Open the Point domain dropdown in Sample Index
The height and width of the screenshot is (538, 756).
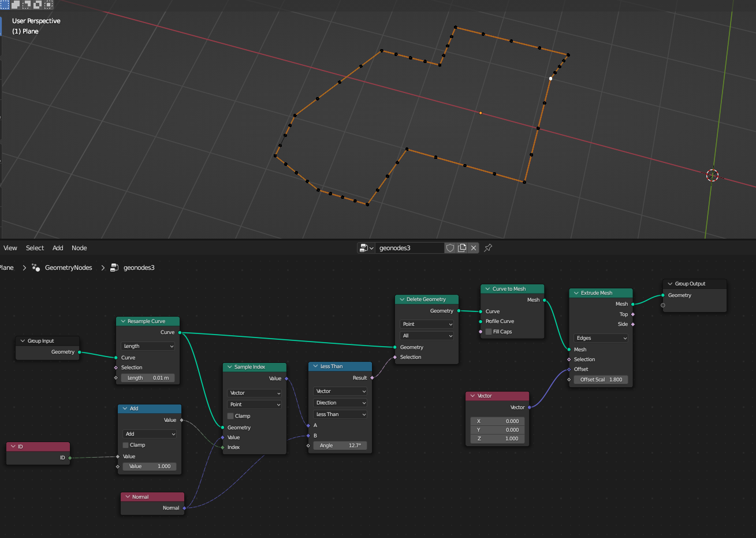tap(255, 405)
